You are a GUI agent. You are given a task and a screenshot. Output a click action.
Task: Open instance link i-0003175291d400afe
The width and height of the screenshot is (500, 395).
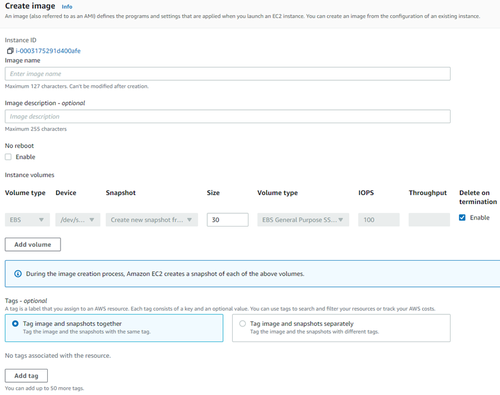(x=48, y=51)
